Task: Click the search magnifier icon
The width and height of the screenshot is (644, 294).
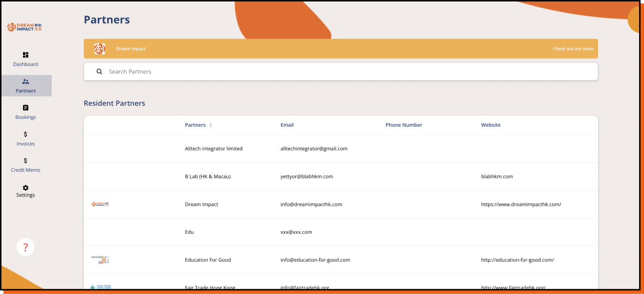Action: [99, 71]
